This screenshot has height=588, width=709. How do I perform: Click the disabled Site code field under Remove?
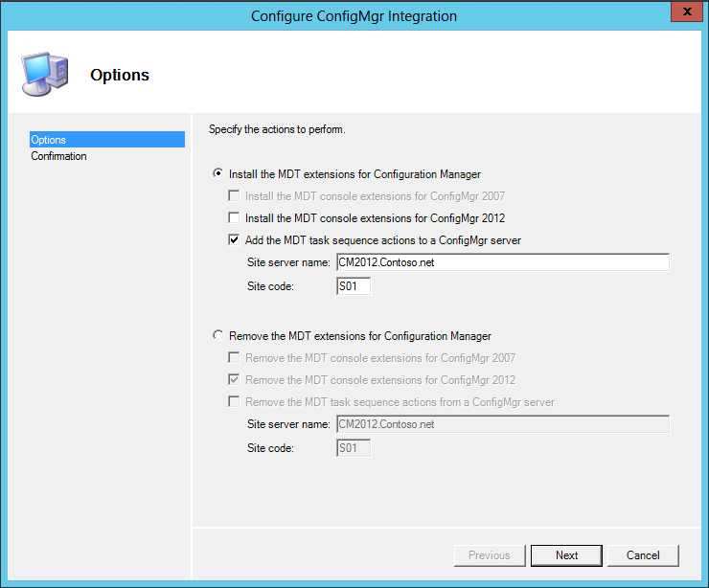click(353, 447)
